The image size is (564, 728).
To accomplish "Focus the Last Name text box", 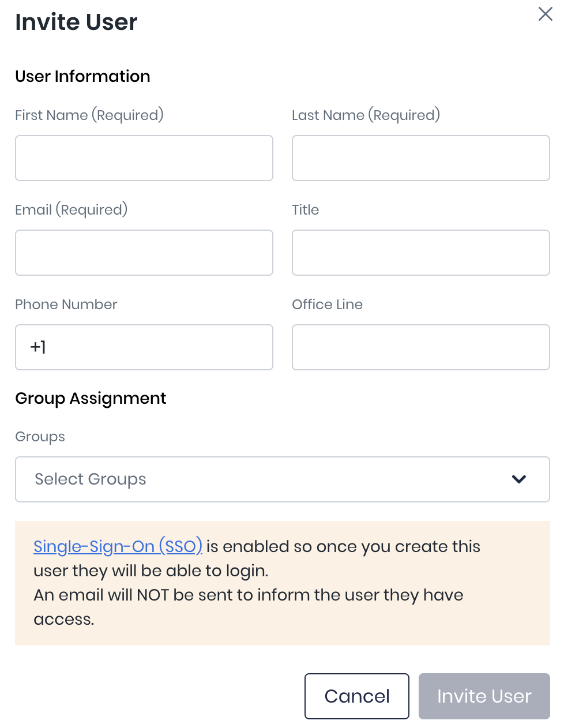I will coord(421,158).
